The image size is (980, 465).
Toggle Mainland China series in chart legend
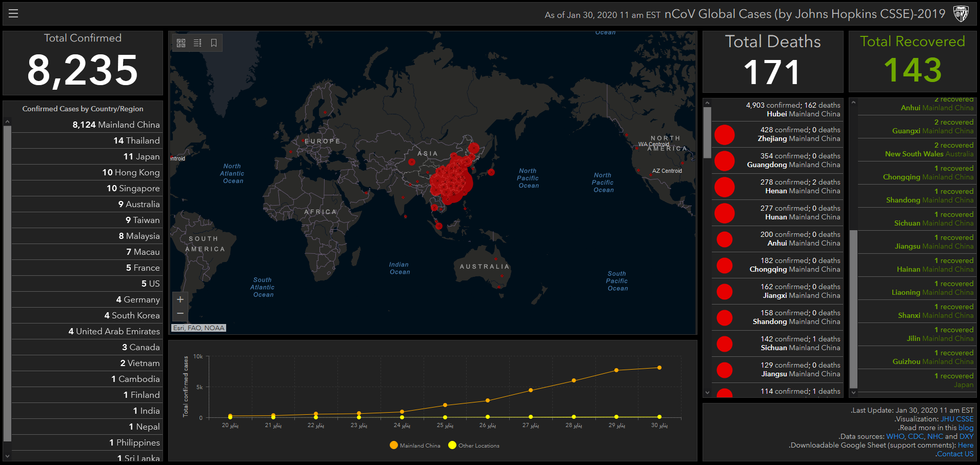point(415,446)
